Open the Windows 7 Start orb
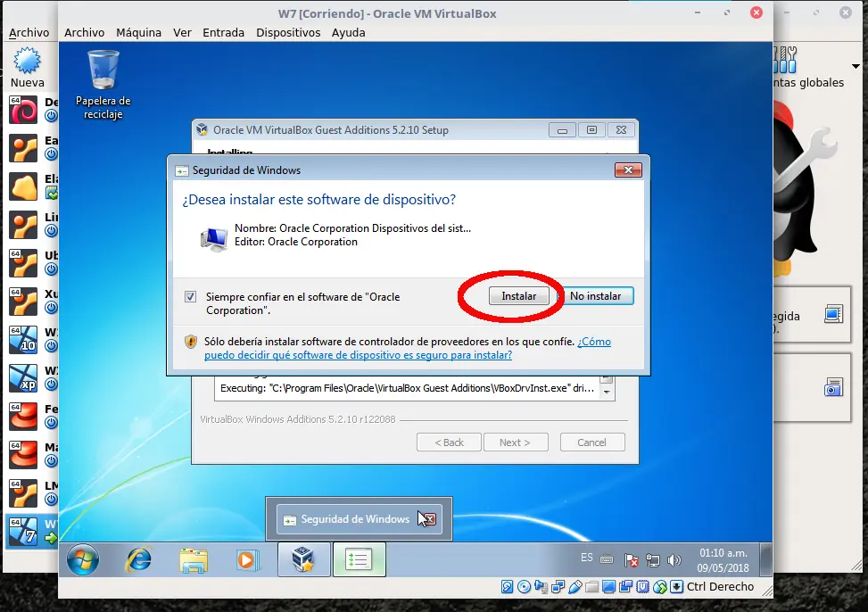Image resolution: width=868 pixels, height=612 pixels. [83, 560]
